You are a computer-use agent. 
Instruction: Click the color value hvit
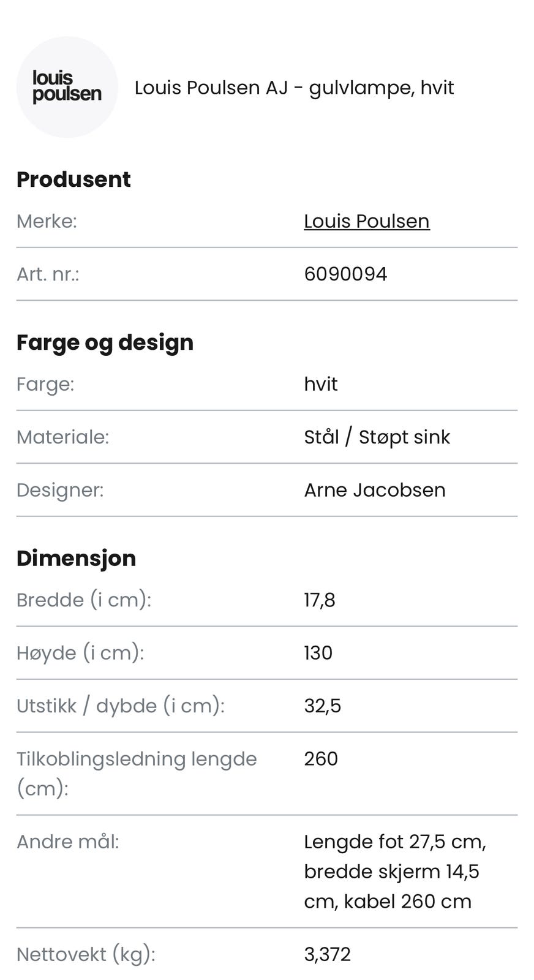(321, 384)
